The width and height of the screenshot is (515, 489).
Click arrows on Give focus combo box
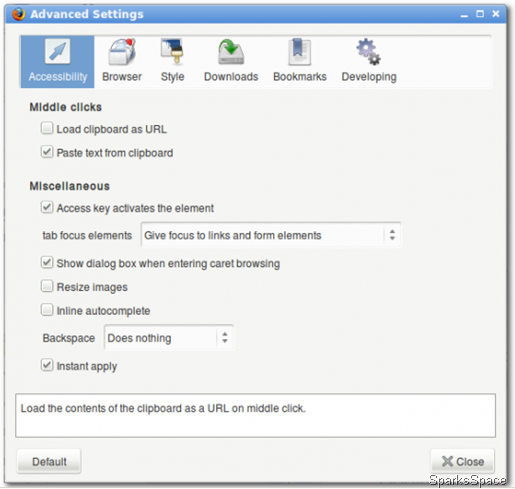392,235
